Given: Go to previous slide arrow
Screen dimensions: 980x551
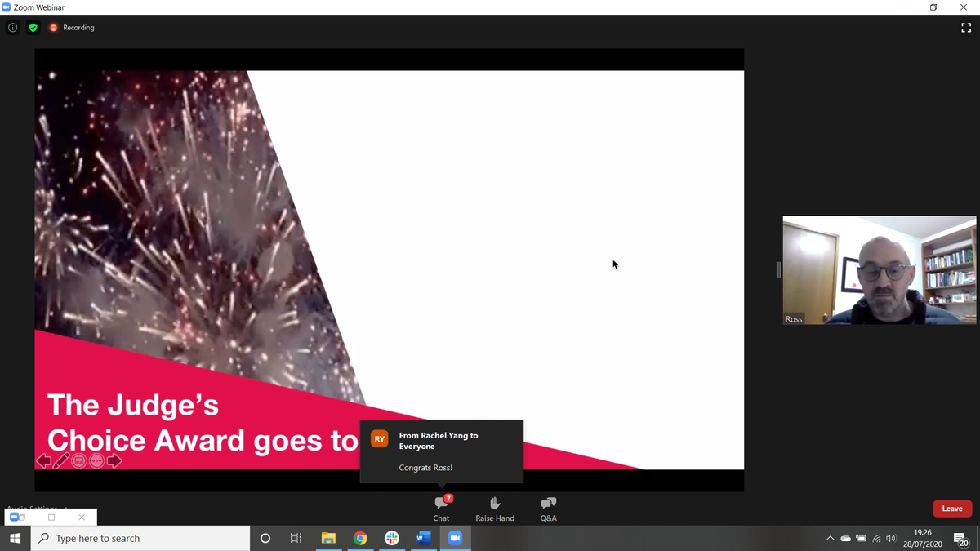Looking at the screenshot, I should click(x=43, y=461).
